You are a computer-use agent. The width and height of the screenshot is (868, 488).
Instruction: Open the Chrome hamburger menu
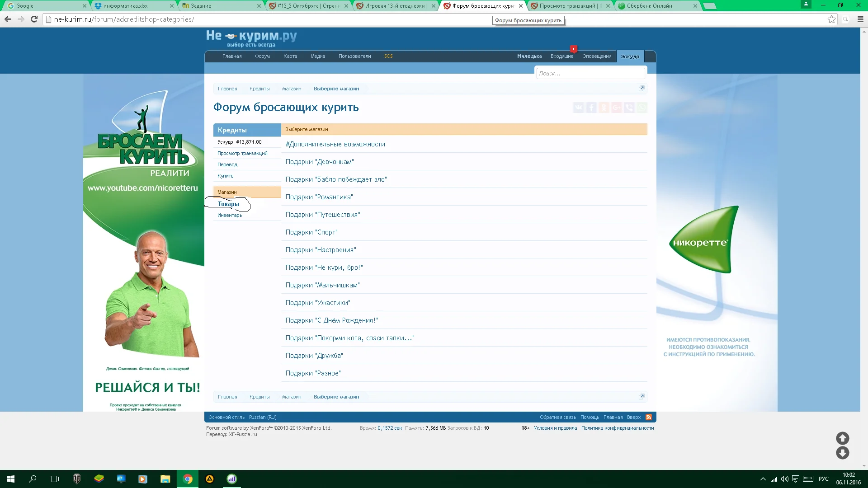tap(860, 19)
